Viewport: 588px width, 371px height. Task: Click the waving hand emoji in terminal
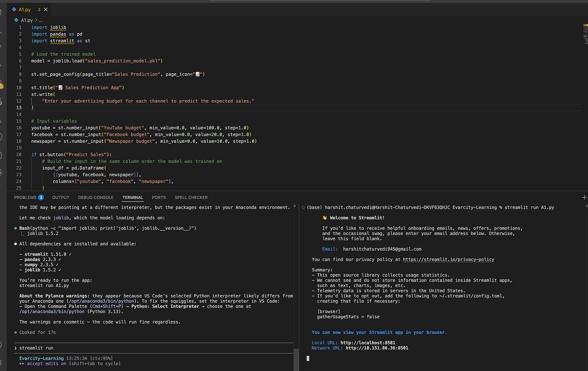(325, 218)
